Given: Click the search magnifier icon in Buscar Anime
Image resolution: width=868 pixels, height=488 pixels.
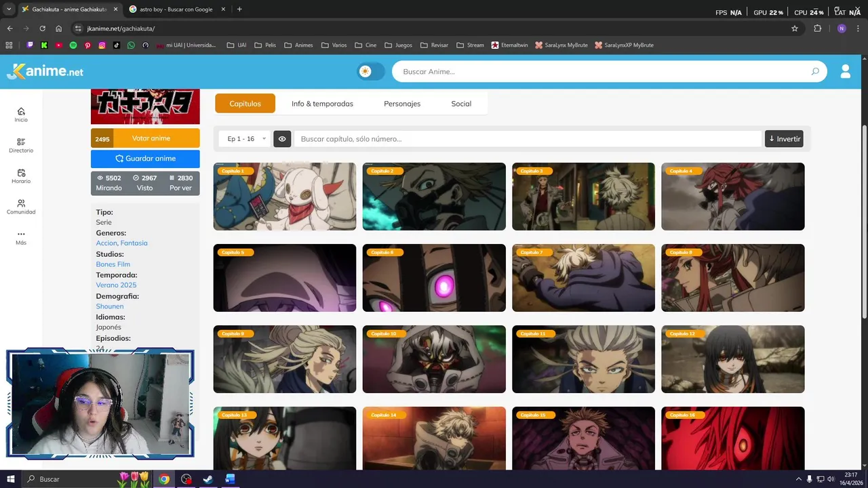Looking at the screenshot, I should coord(815,71).
